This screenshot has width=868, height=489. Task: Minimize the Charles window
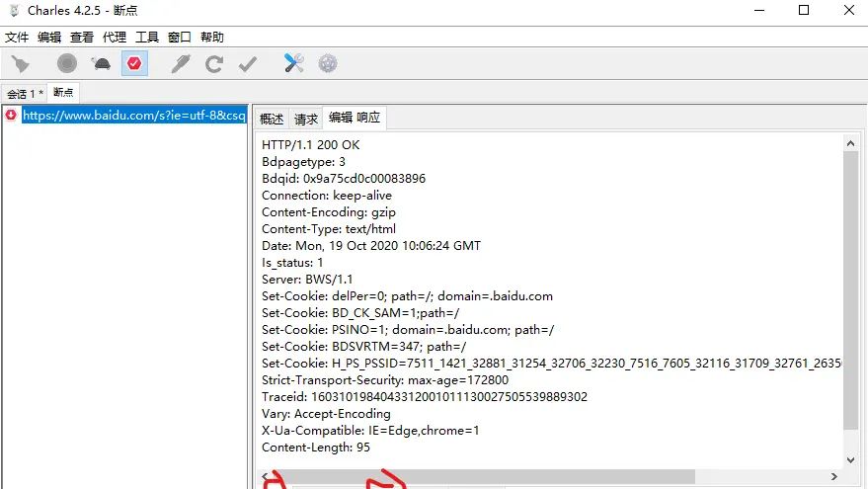click(x=759, y=11)
